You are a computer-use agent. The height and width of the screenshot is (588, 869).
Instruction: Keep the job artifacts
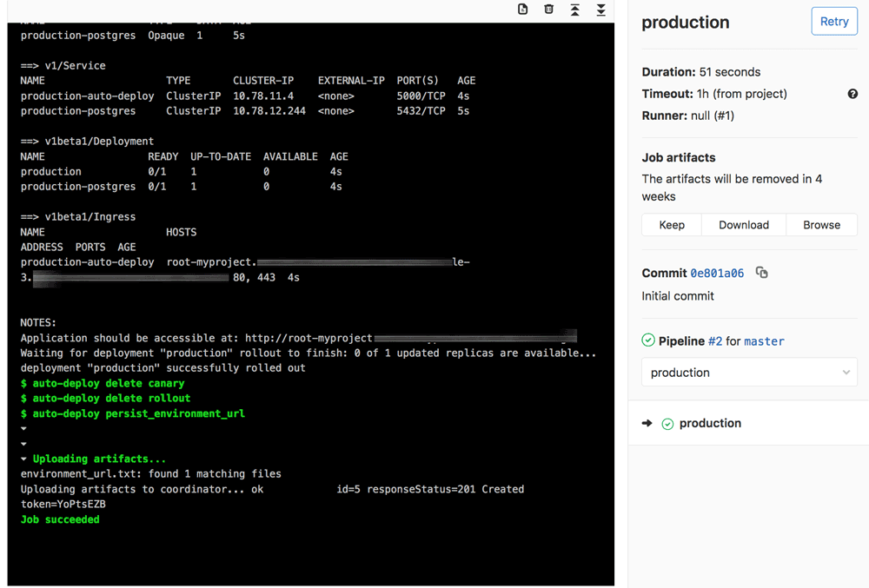(x=672, y=225)
